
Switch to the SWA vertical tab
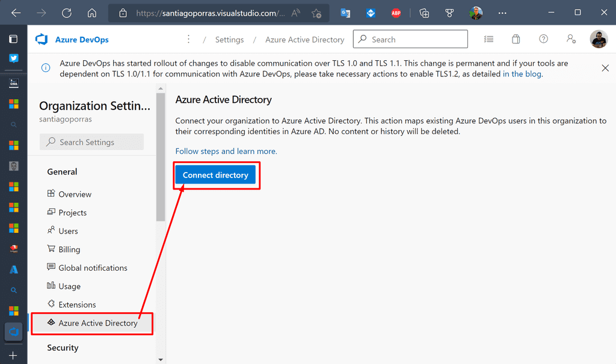pyautogui.click(x=14, y=83)
